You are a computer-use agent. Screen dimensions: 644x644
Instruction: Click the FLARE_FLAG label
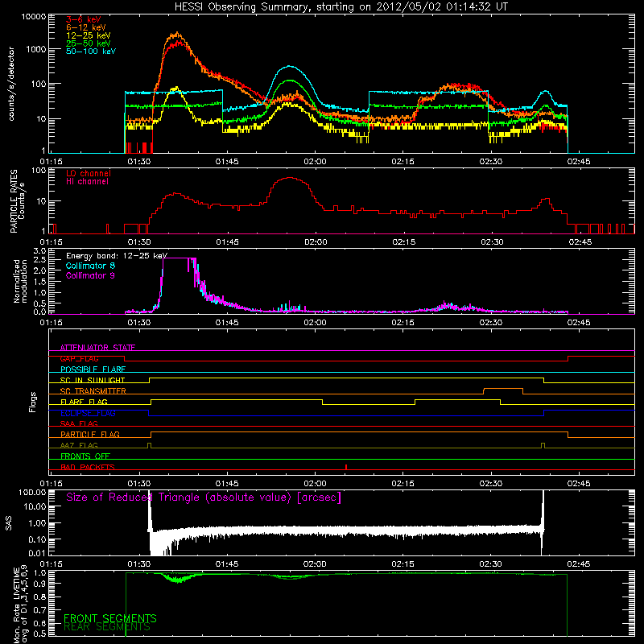point(84,402)
